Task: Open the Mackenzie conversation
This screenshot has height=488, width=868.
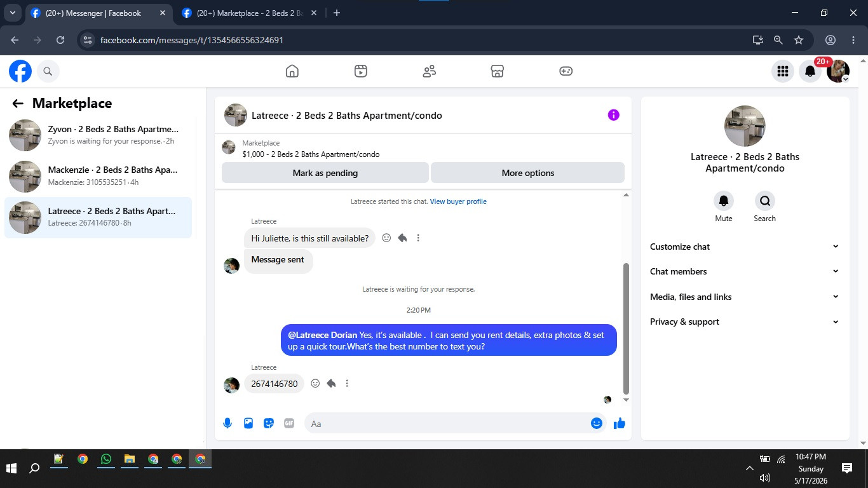Action: coord(98,177)
